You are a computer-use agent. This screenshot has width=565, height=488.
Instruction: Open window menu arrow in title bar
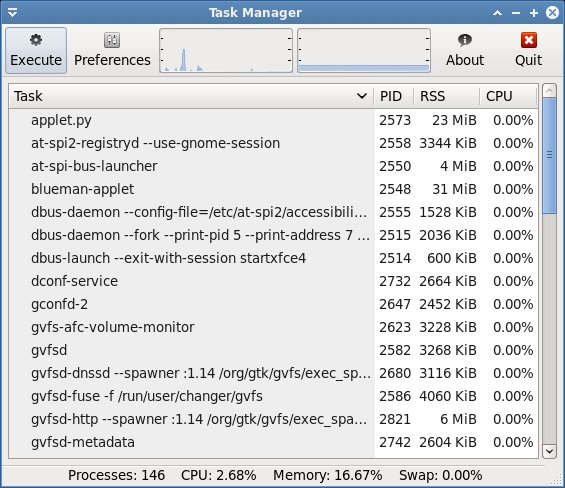(12, 13)
